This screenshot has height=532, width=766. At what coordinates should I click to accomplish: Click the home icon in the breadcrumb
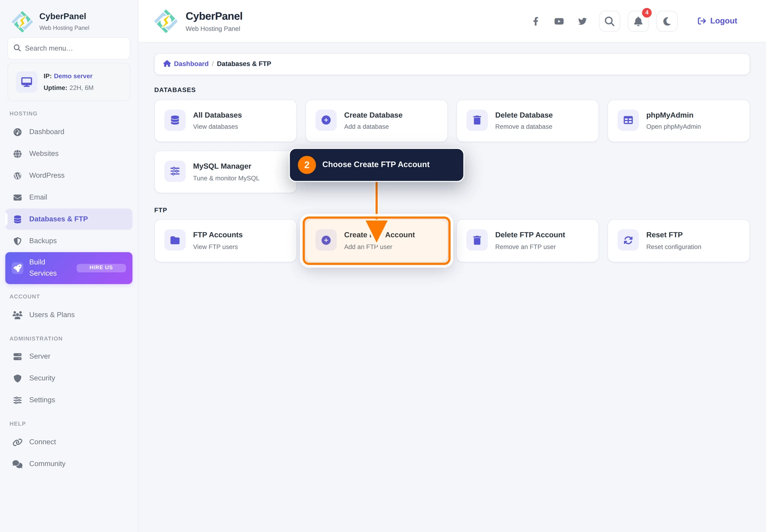(x=167, y=64)
